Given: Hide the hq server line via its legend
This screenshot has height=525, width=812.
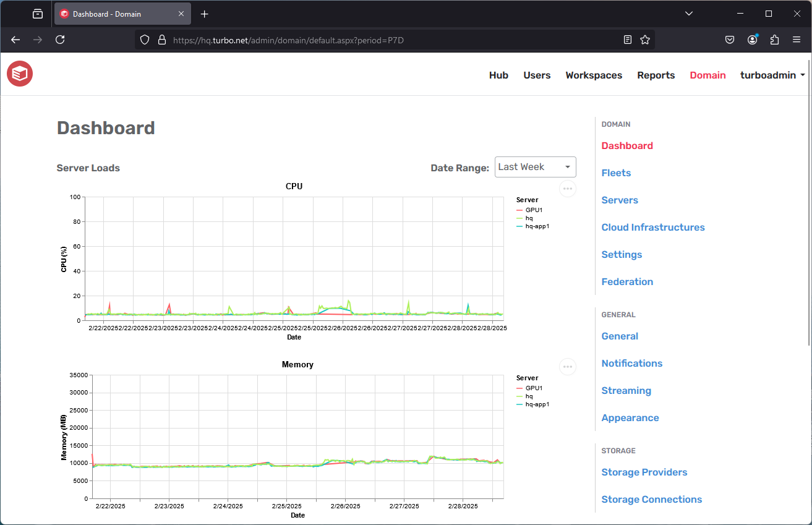Looking at the screenshot, I should (530, 218).
